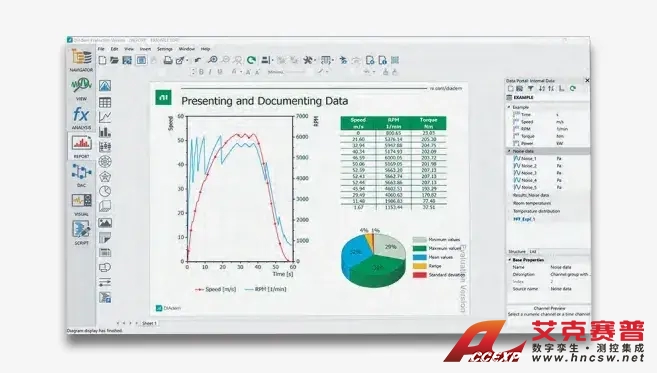Screen dimensions: 657x373
Task: Click the green refresh toolbar icon
Action: click(x=251, y=60)
